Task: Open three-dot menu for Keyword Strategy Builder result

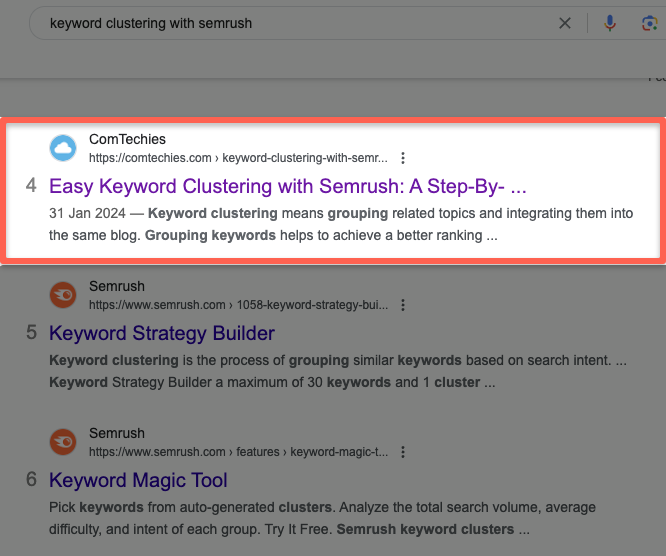Action: click(403, 305)
